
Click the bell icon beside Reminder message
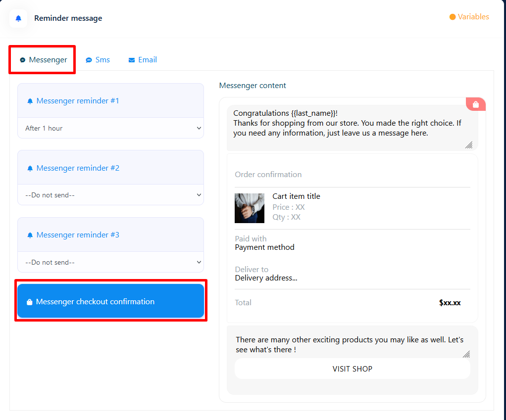[18, 18]
